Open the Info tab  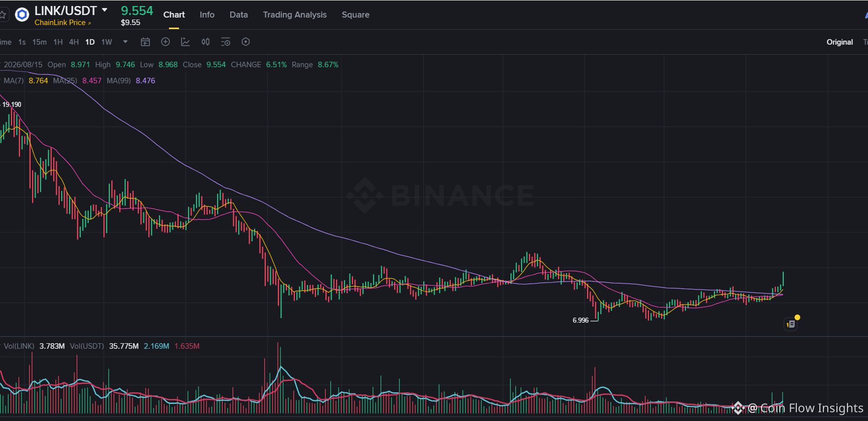(x=207, y=15)
